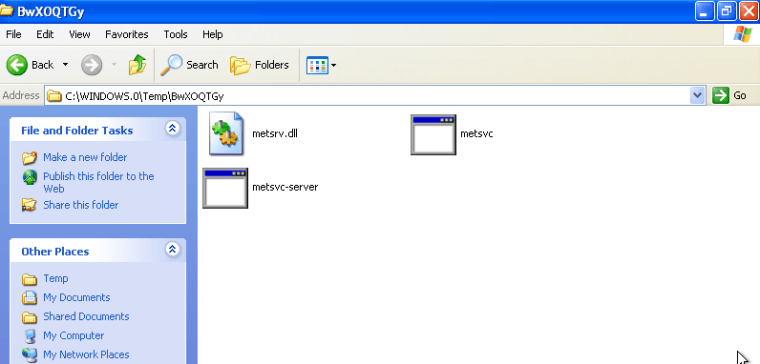Click the Temp folder icon in sidebar

[30, 279]
